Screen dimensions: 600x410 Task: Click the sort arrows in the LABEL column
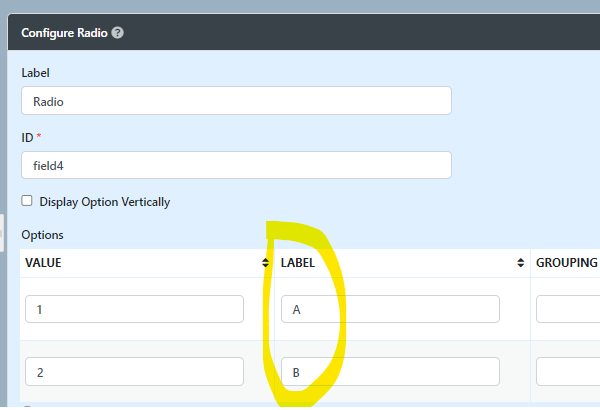[521, 263]
